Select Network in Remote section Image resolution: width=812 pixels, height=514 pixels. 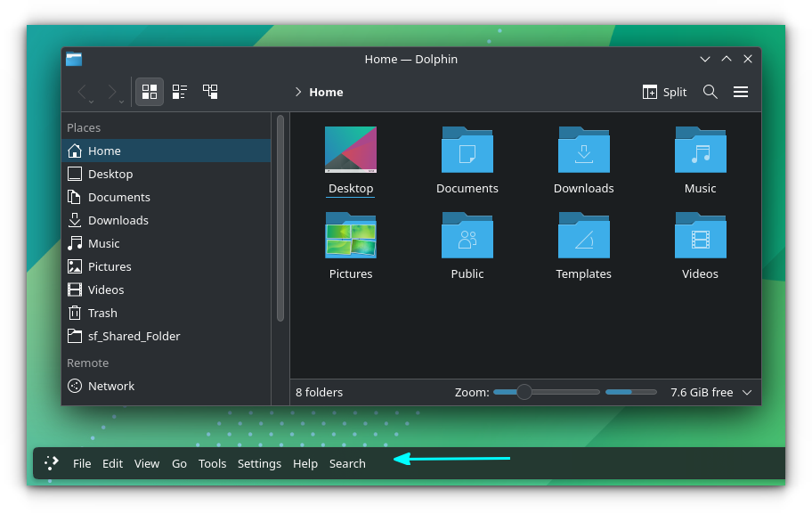point(111,386)
